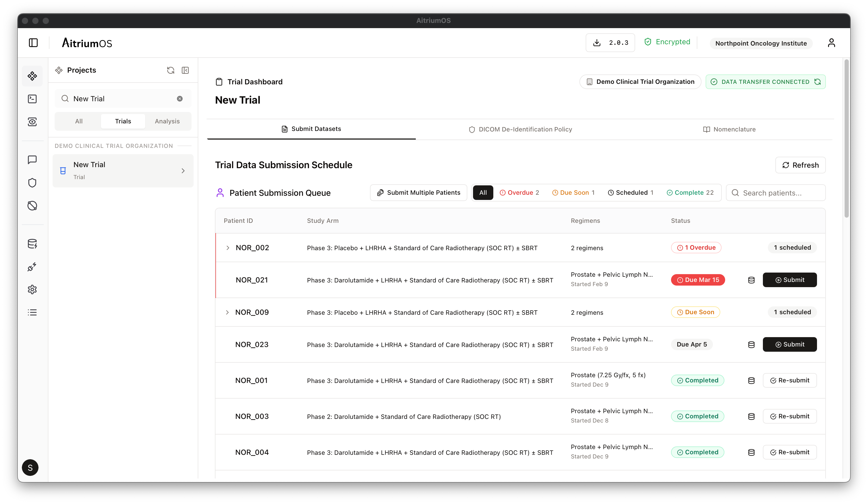Viewport: 868px width, 504px height.
Task: Click the refresh icon in Projects panel
Action: tap(170, 70)
